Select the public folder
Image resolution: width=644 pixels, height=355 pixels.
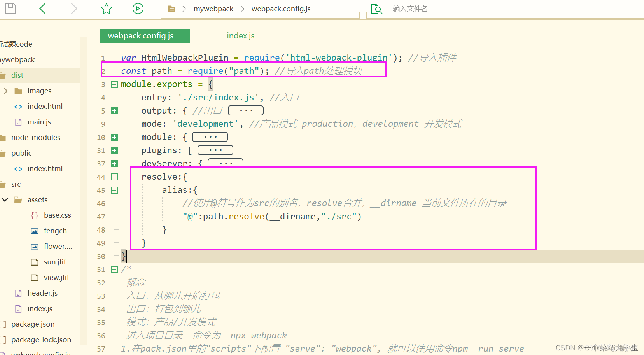tap(21, 153)
